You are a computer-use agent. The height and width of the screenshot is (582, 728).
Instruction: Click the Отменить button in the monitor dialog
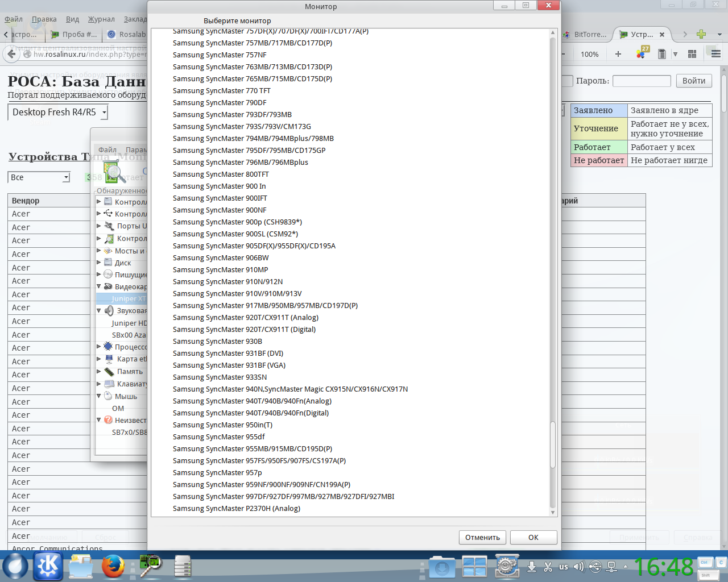point(482,537)
